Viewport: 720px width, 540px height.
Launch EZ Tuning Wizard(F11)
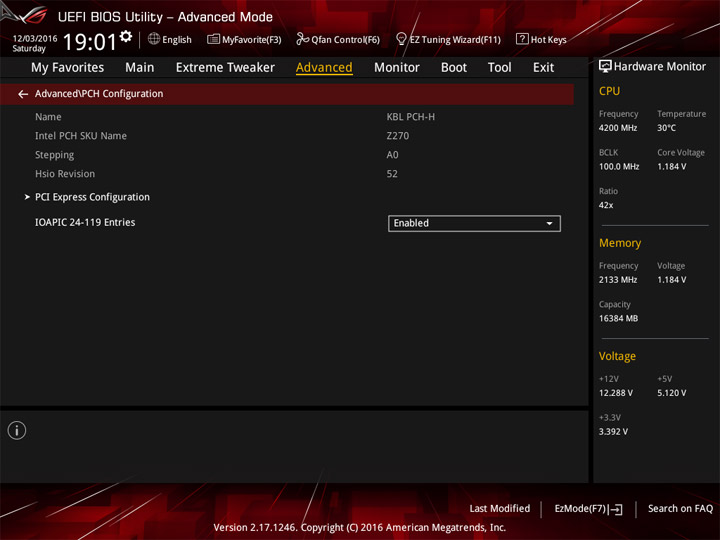448,39
